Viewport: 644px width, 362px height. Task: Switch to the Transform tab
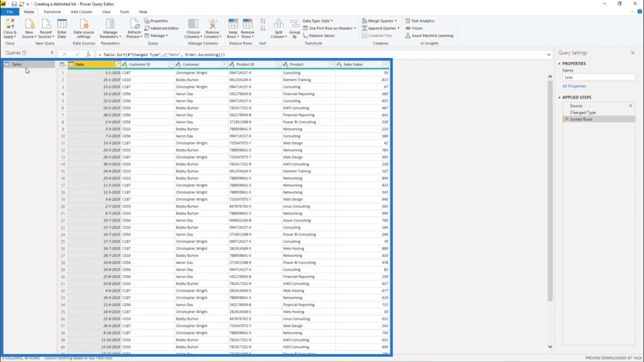click(52, 12)
